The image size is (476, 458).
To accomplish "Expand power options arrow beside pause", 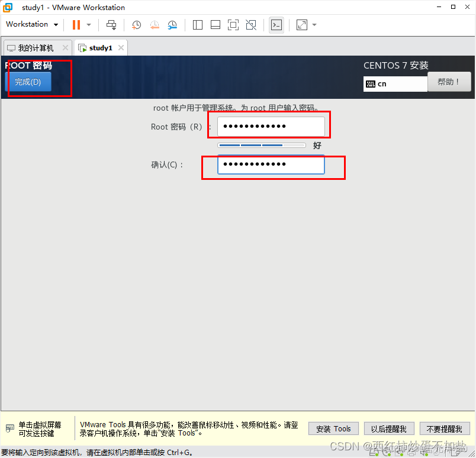I will click(89, 25).
